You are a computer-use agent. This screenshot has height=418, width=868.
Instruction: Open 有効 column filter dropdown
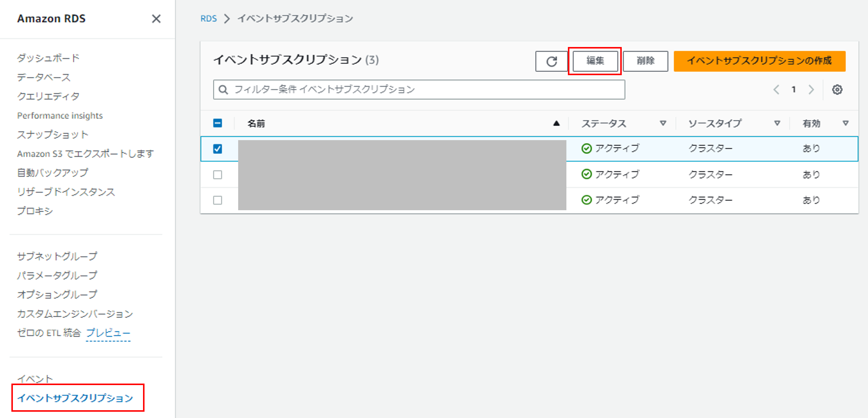(x=846, y=123)
